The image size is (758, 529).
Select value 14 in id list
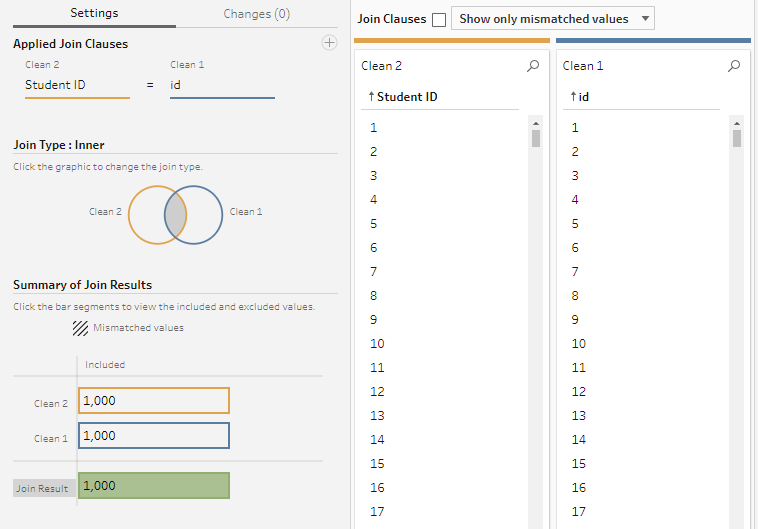(578, 440)
